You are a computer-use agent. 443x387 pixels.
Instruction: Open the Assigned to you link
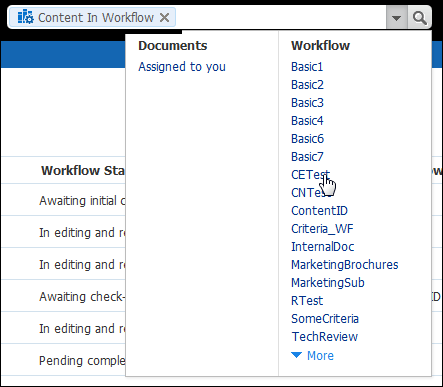(182, 67)
